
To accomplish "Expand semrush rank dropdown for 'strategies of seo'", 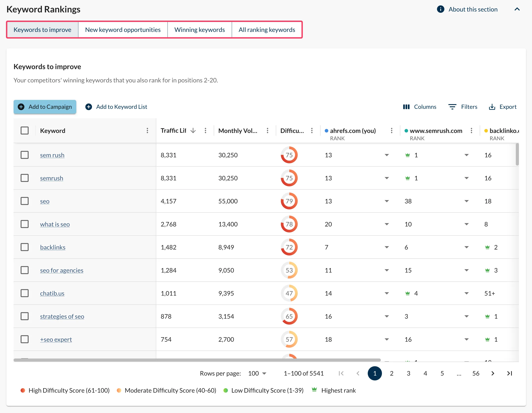I will point(466,316).
